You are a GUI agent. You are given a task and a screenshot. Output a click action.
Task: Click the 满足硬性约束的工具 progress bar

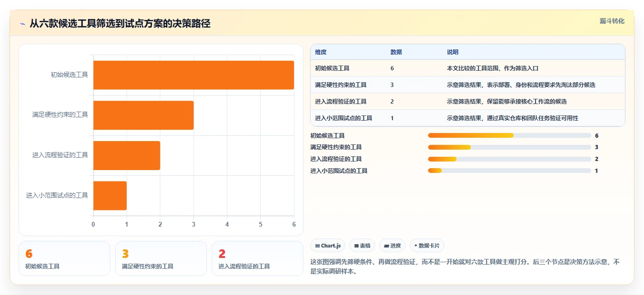point(509,147)
